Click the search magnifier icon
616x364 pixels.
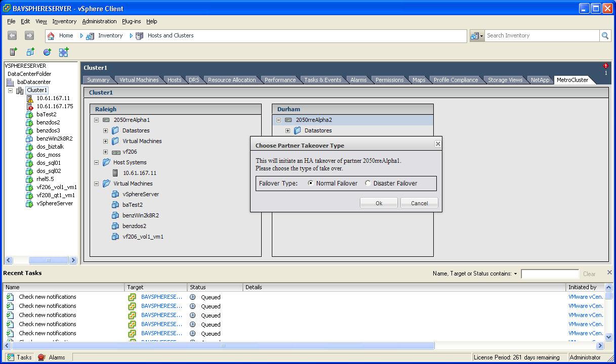[x=605, y=35]
